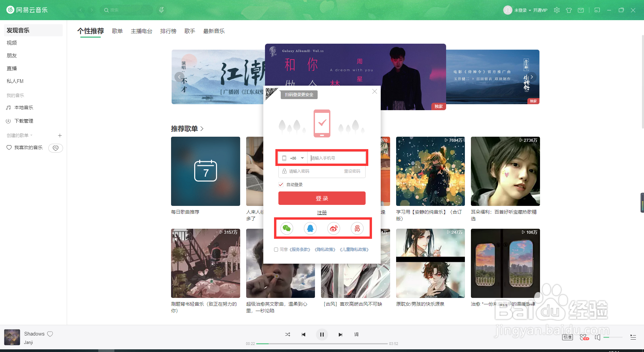Open the 《隐私政策》 link

325,250
